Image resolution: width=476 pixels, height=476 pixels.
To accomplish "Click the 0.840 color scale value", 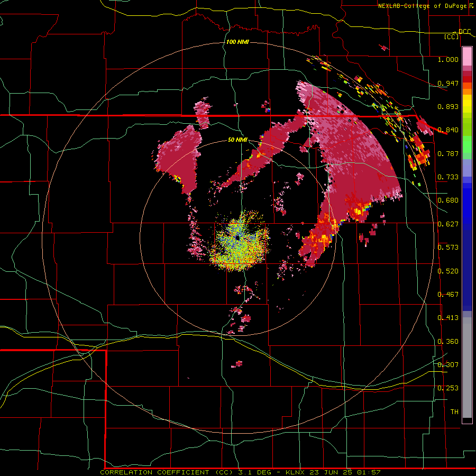I will click(x=448, y=130).
